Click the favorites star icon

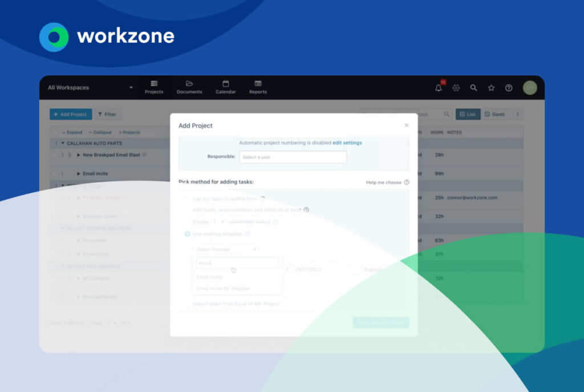coord(491,88)
